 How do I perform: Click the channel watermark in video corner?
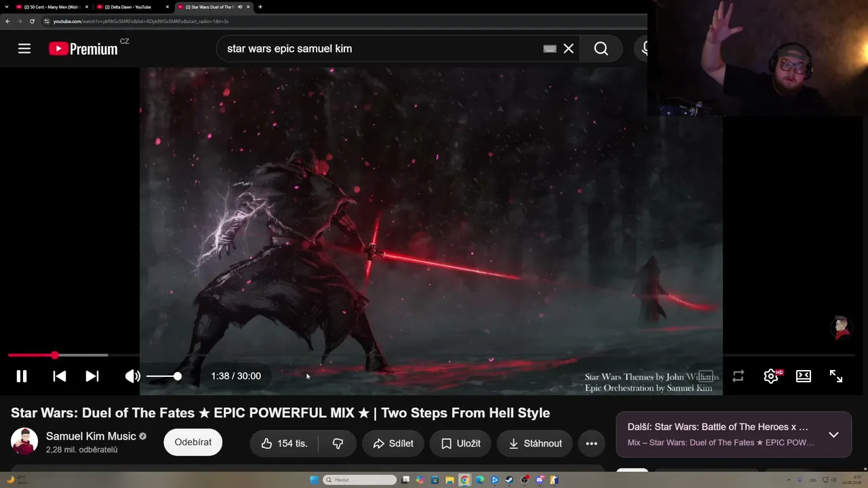pyautogui.click(x=842, y=328)
